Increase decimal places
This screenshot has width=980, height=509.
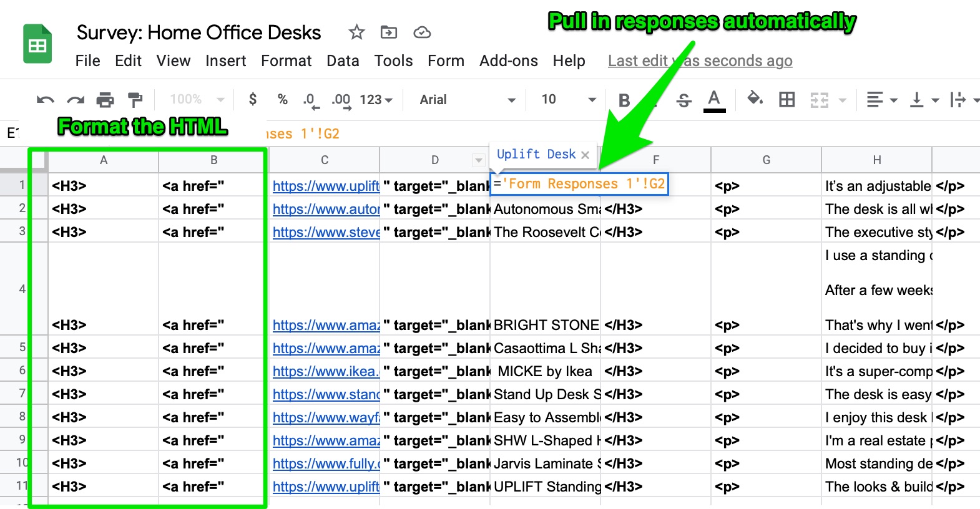coord(341,100)
